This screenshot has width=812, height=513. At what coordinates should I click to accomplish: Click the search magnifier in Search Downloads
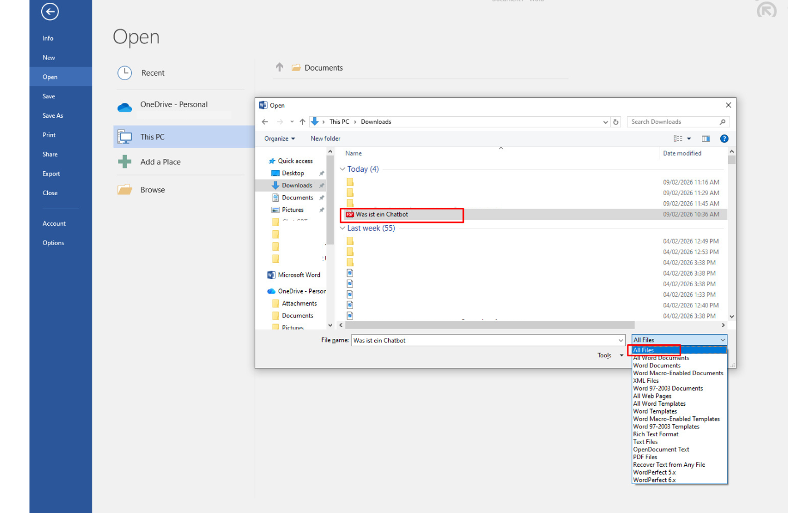[x=722, y=121]
